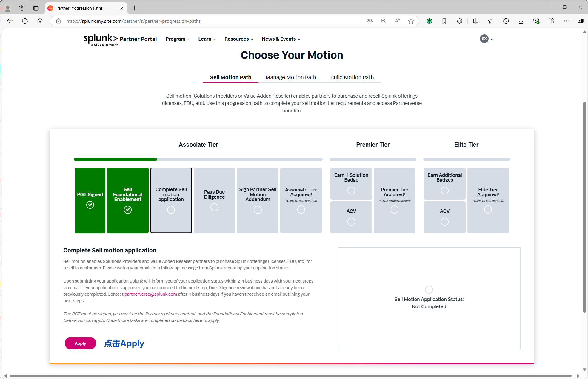Click the browser home icon

click(x=40, y=21)
